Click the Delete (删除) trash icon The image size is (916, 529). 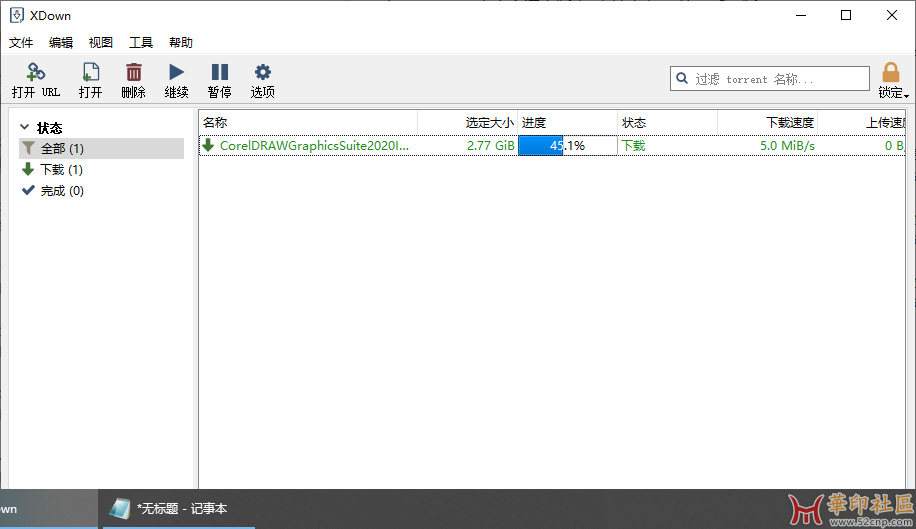tap(134, 72)
